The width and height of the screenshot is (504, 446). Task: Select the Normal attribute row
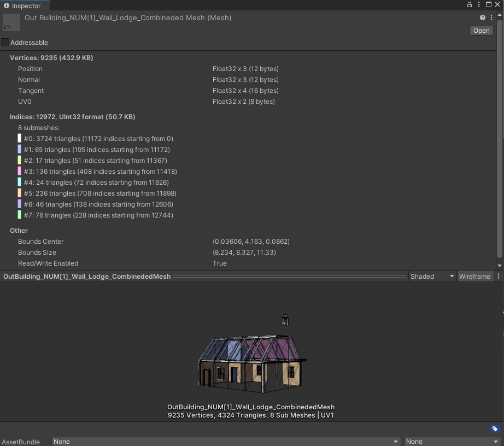(x=248, y=80)
